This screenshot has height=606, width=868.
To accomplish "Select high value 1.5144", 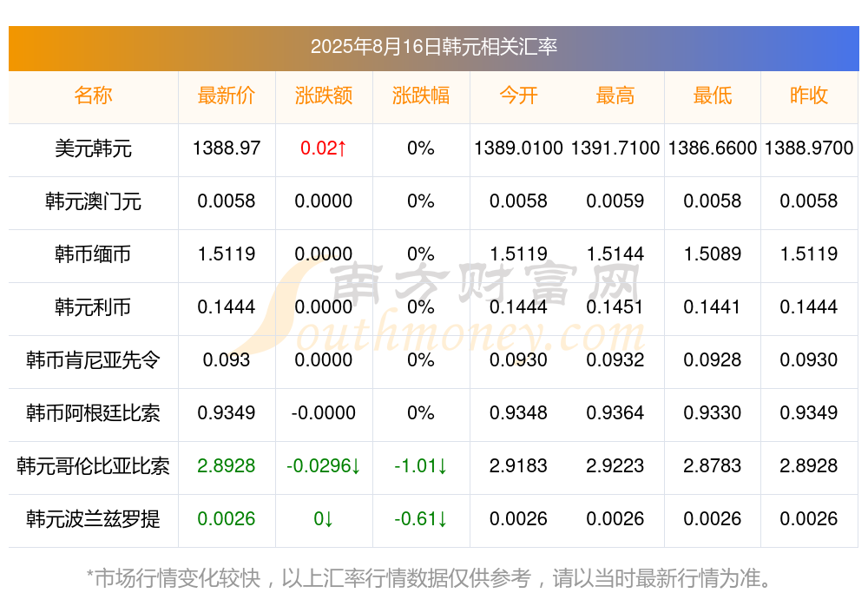I will [x=615, y=254].
